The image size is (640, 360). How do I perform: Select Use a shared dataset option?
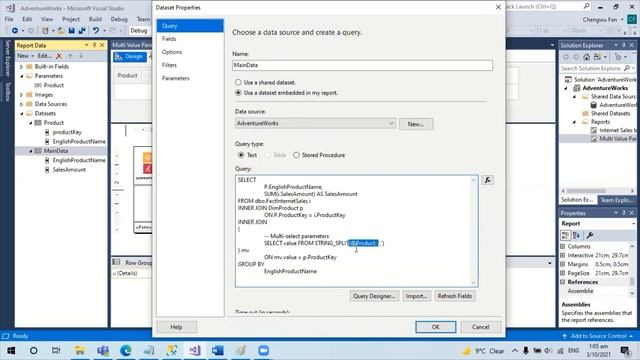coord(238,82)
